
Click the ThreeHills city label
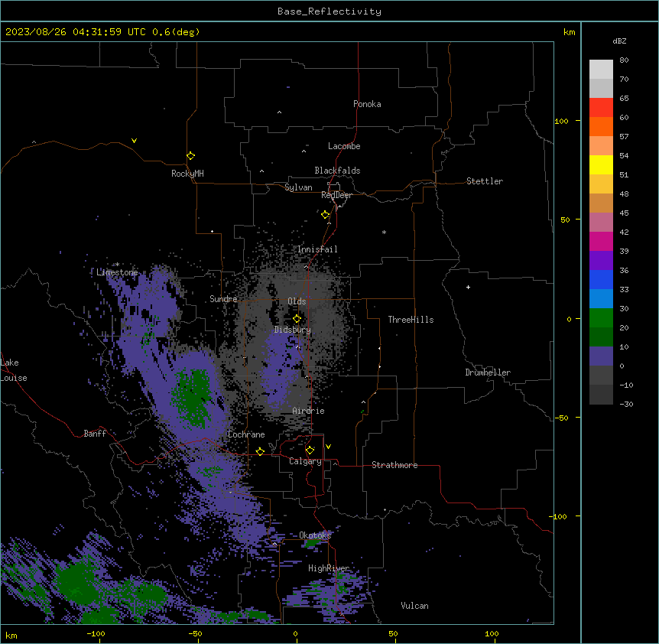(411, 320)
